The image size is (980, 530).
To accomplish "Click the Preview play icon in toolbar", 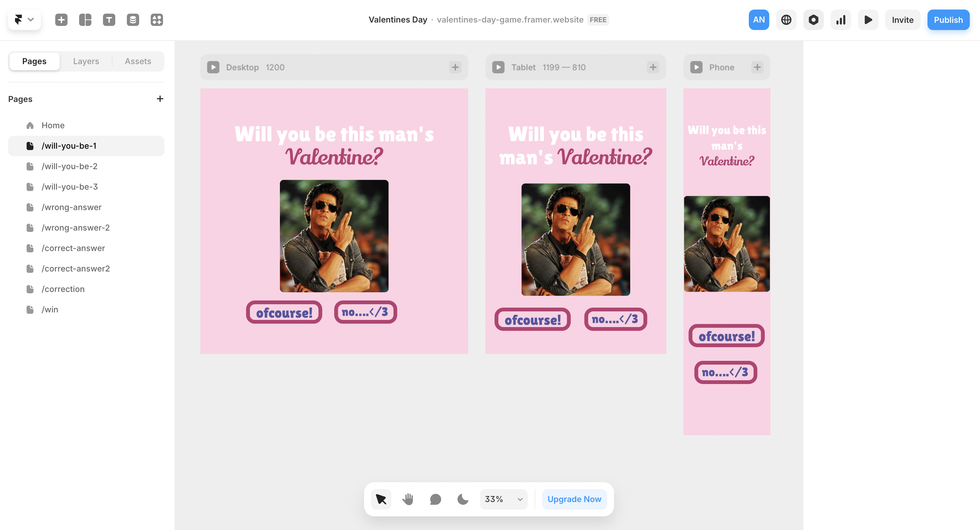I will [868, 20].
